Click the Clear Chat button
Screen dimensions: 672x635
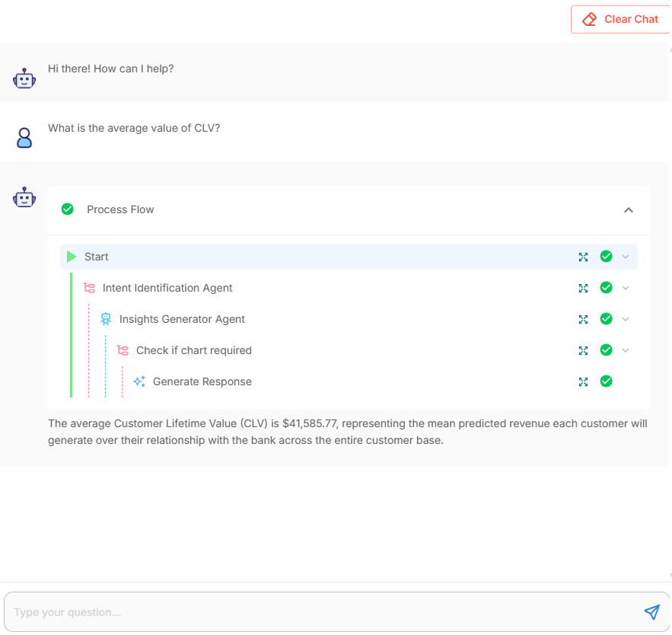click(x=620, y=19)
